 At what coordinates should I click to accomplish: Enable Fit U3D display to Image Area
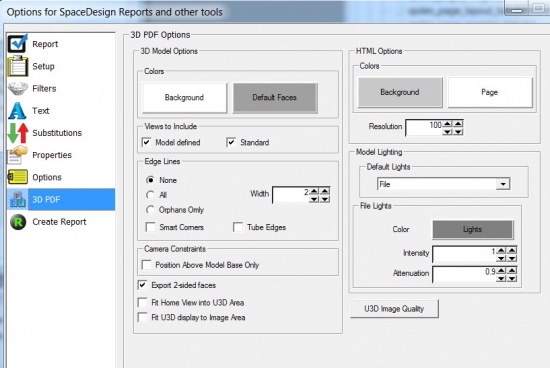[142, 317]
